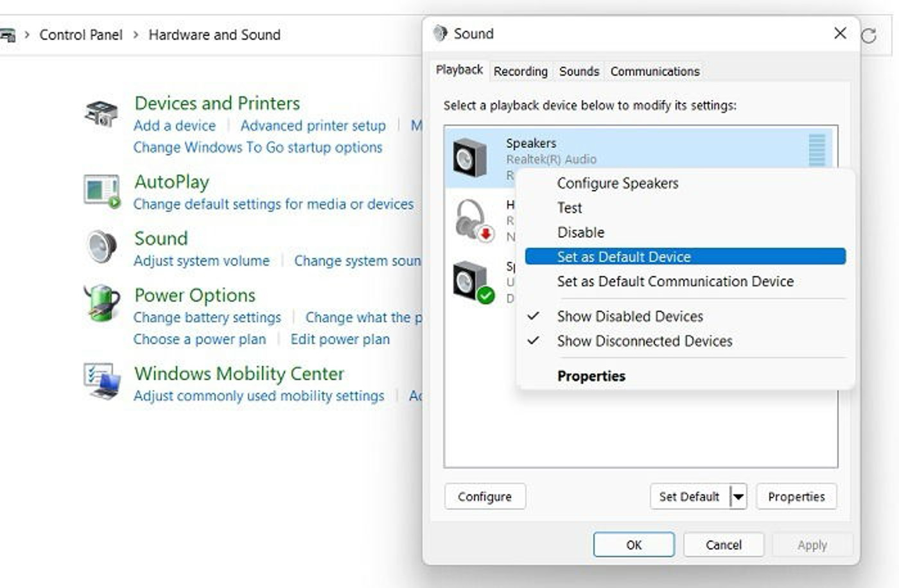The height and width of the screenshot is (588, 899).
Task: Switch to the Recording tab
Action: point(520,71)
